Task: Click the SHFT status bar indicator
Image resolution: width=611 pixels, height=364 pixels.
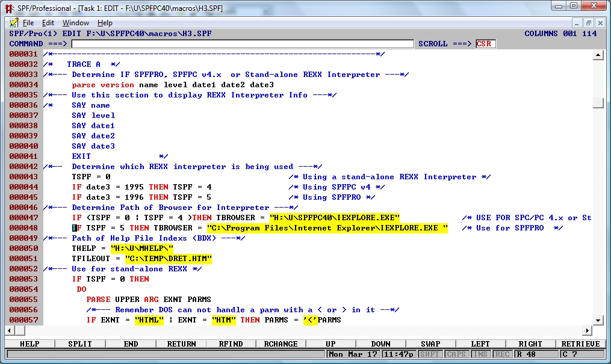Action: point(430,354)
